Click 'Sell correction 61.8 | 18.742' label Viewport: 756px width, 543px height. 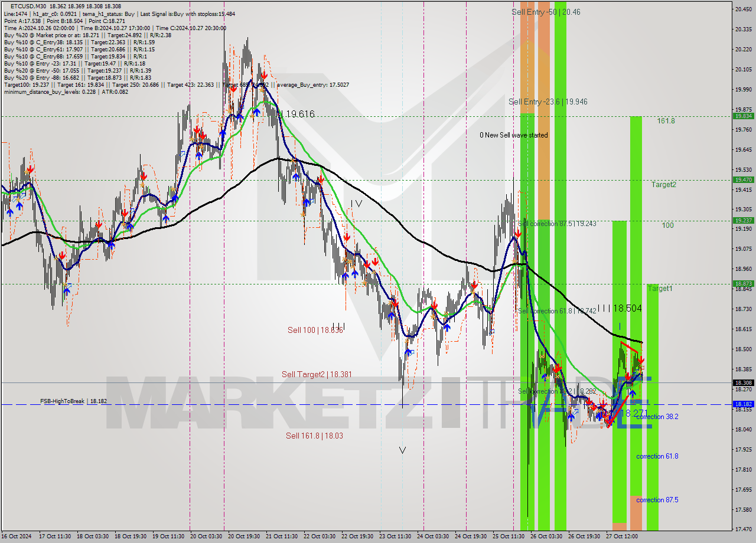[x=557, y=311]
